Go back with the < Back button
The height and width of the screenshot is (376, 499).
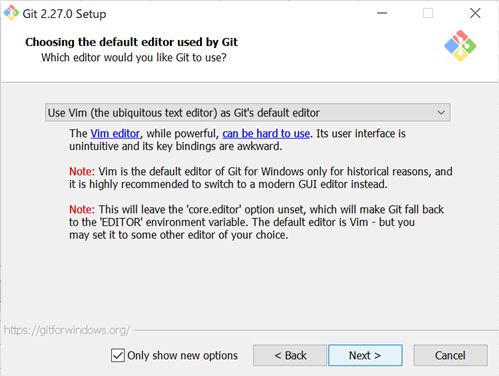(x=290, y=355)
